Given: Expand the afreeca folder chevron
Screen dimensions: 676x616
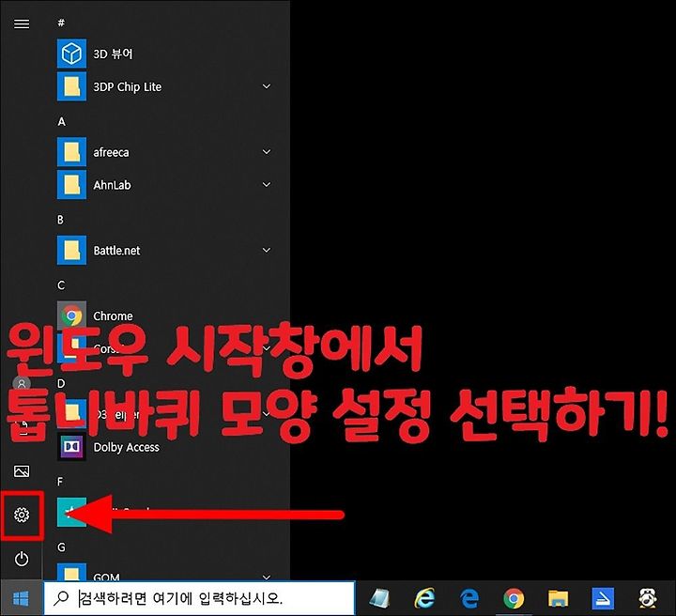Looking at the screenshot, I should point(267,152).
